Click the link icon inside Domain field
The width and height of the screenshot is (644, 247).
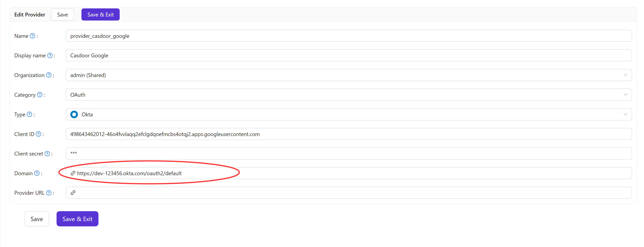click(x=73, y=173)
